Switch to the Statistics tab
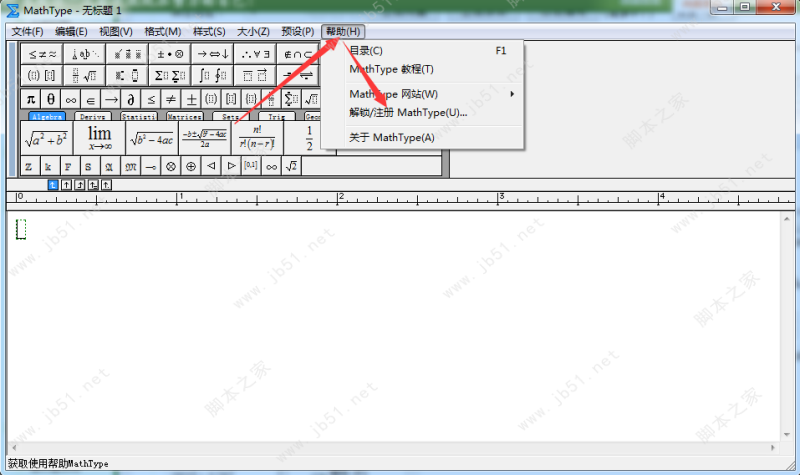 [x=139, y=116]
